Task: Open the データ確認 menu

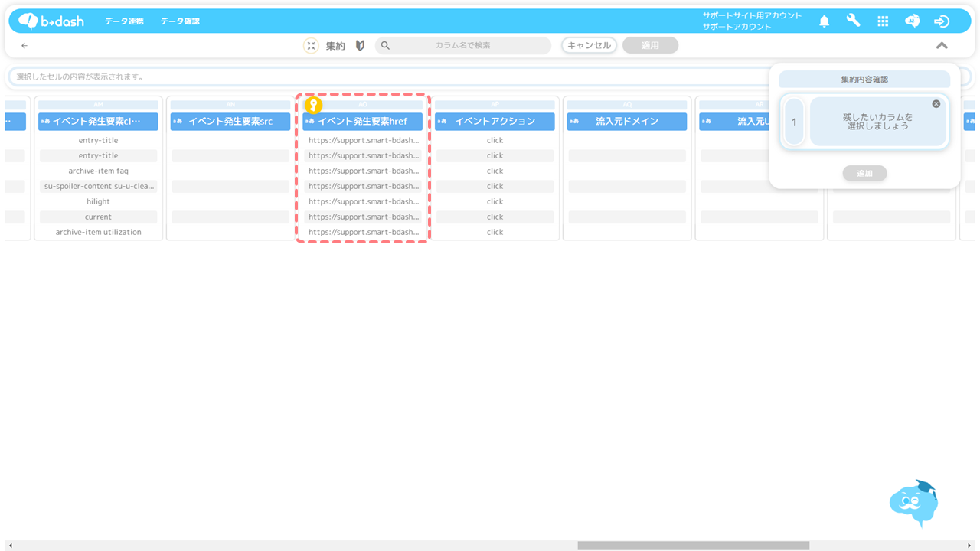Action: click(180, 21)
